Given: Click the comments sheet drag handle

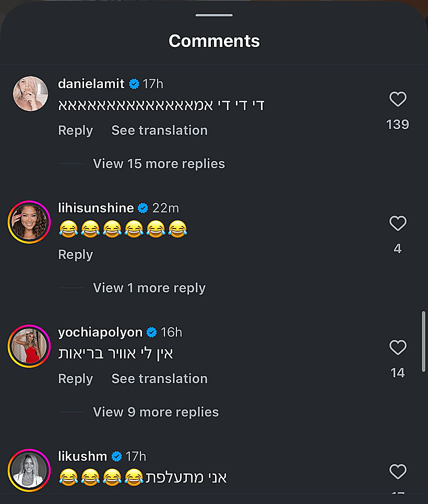Looking at the screenshot, I should (214, 15).
